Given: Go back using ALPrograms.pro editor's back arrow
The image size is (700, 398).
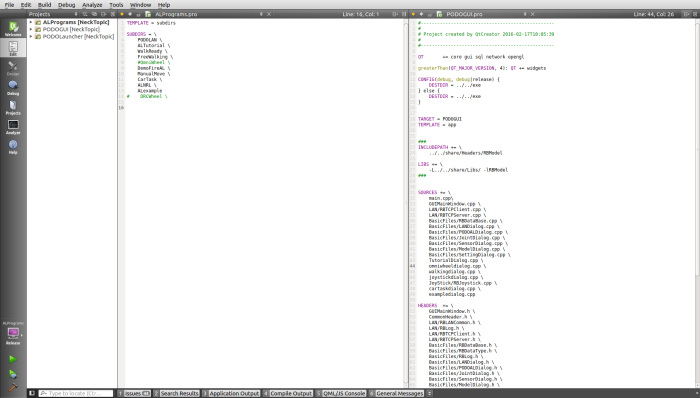Looking at the screenshot, I should [121, 14].
